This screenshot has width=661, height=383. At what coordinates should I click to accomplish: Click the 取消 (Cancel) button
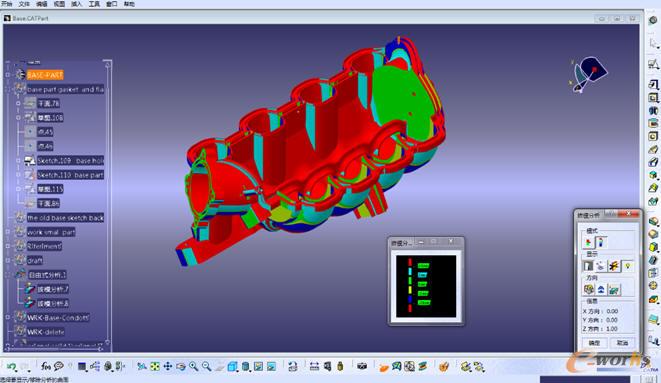click(x=622, y=343)
